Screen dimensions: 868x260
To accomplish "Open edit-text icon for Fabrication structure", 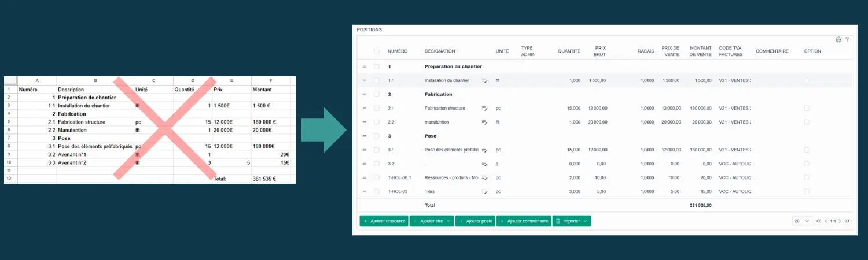I will coord(485,108).
